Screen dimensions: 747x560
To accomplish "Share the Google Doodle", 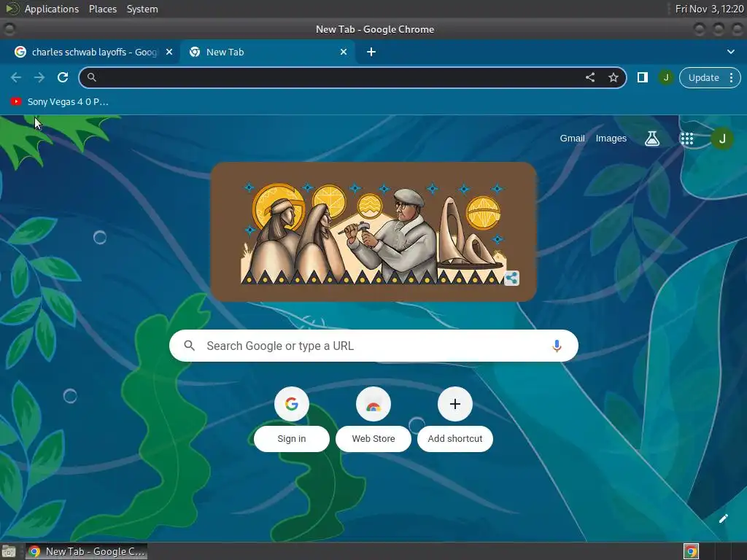I will click(x=511, y=278).
